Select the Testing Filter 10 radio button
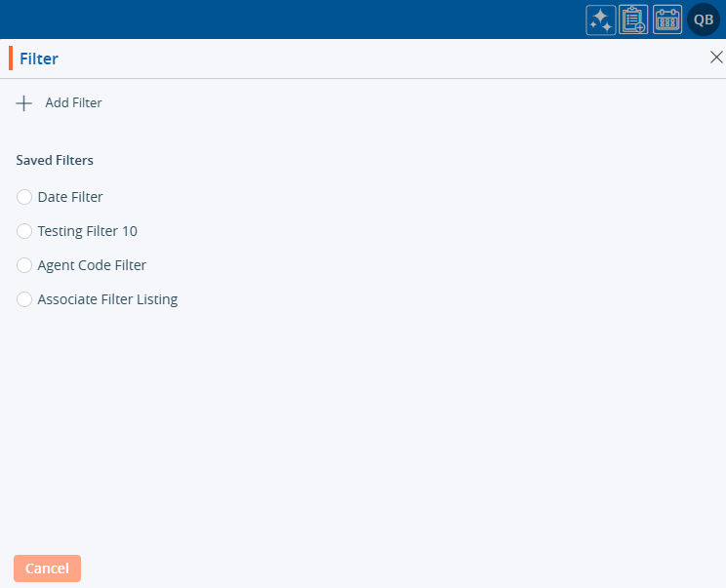The height and width of the screenshot is (588, 726). [x=24, y=231]
